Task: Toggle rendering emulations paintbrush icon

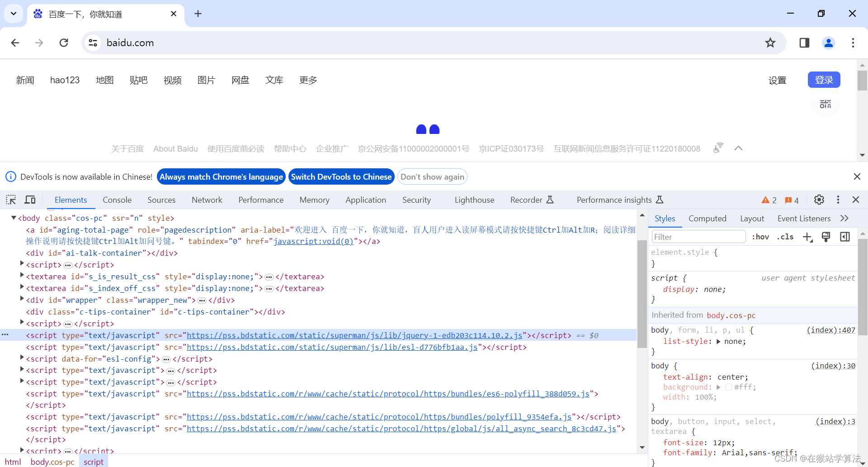Action: pos(826,237)
